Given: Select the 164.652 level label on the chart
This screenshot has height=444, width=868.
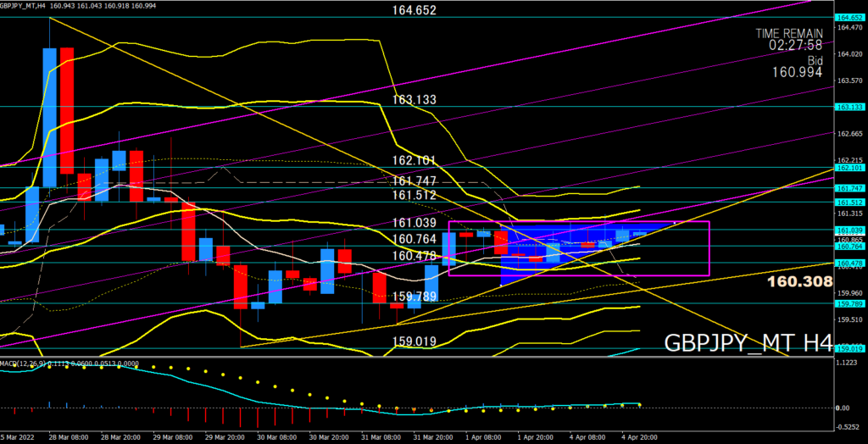Looking at the screenshot, I should (414, 10).
